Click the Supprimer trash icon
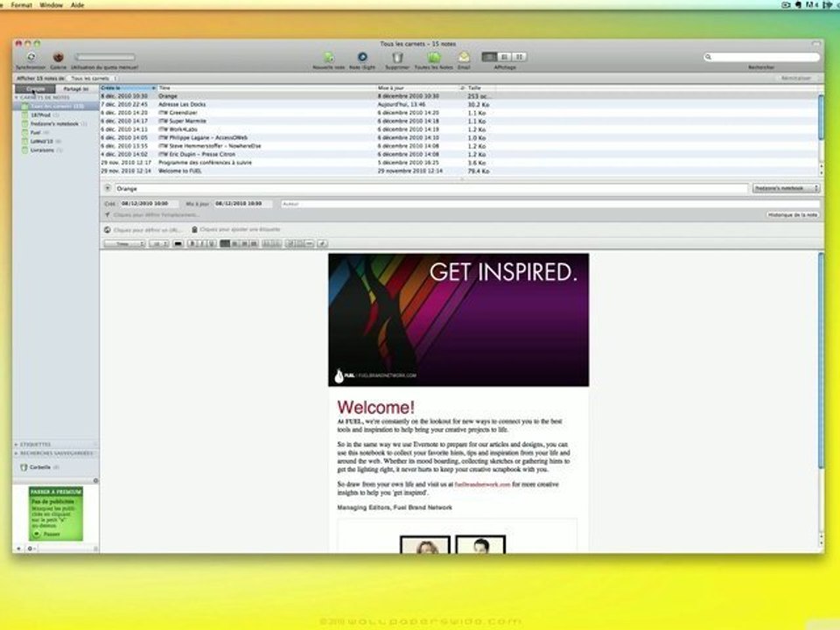The height and width of the screenshot is (630, 840). pos(397,58)
